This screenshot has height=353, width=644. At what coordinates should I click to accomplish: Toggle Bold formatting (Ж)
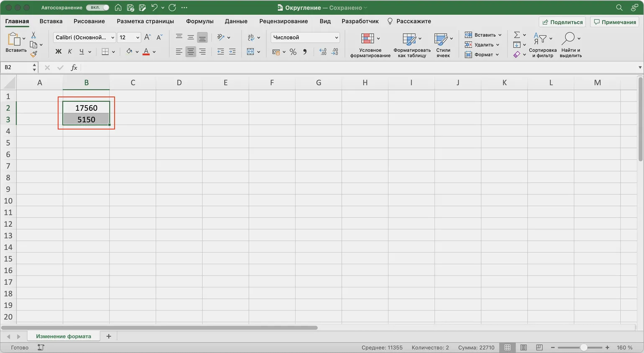coord(58,51)
